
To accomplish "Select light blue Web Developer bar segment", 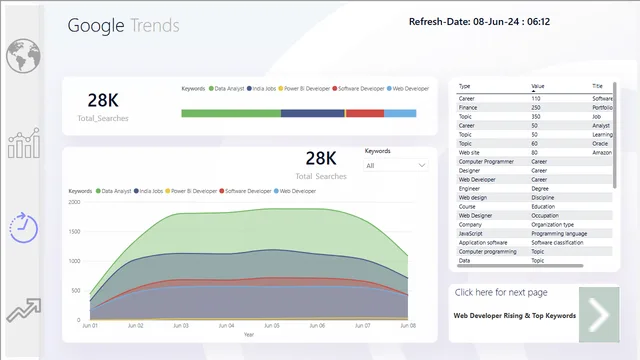I will (x=400, y=113).
